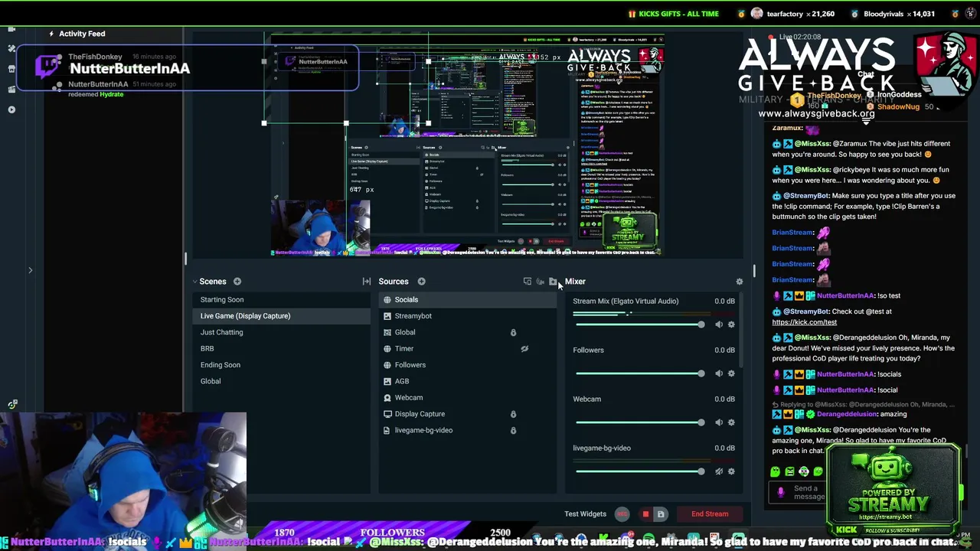Open the layout editor icon in left sidebar
The height and width of the screenshot is (551, 980).
pyautogui.click(x=11, y=48)
